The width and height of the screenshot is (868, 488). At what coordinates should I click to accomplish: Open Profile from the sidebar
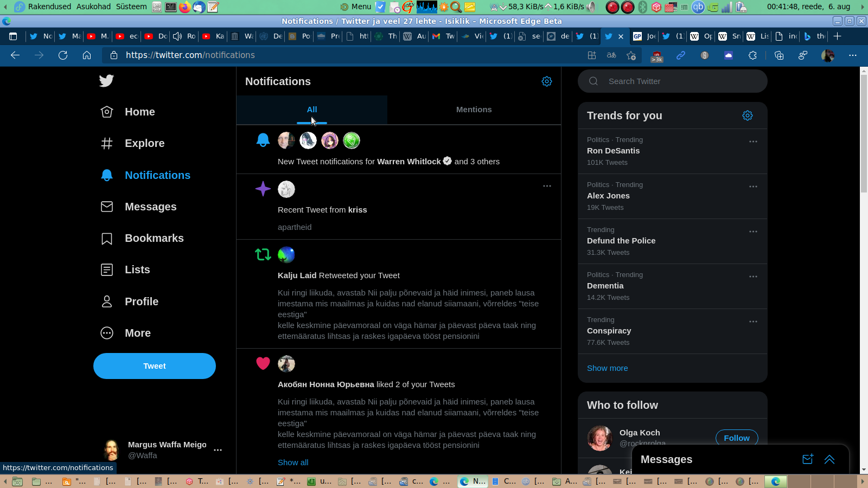coord(130,301)
